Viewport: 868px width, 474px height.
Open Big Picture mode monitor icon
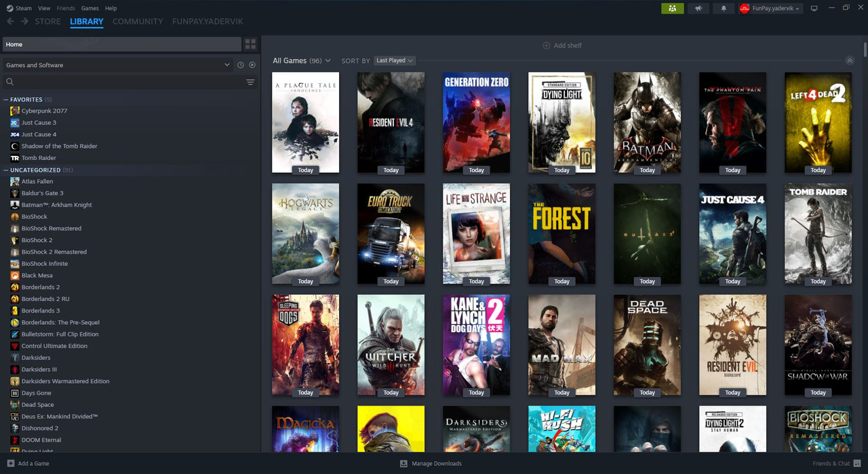(814, 8)
